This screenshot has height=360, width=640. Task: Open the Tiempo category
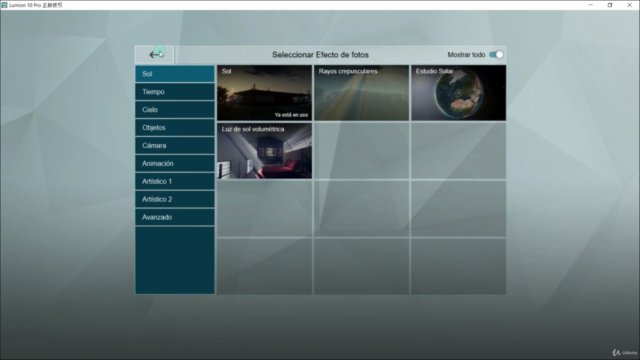click(175, 92)
